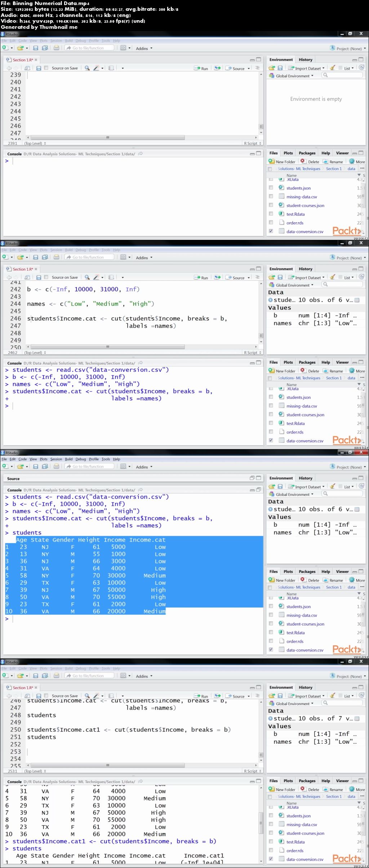Click the Re-run previous region icon in the empty-environment frame
369x868 pixels.
tap(217, 68)
